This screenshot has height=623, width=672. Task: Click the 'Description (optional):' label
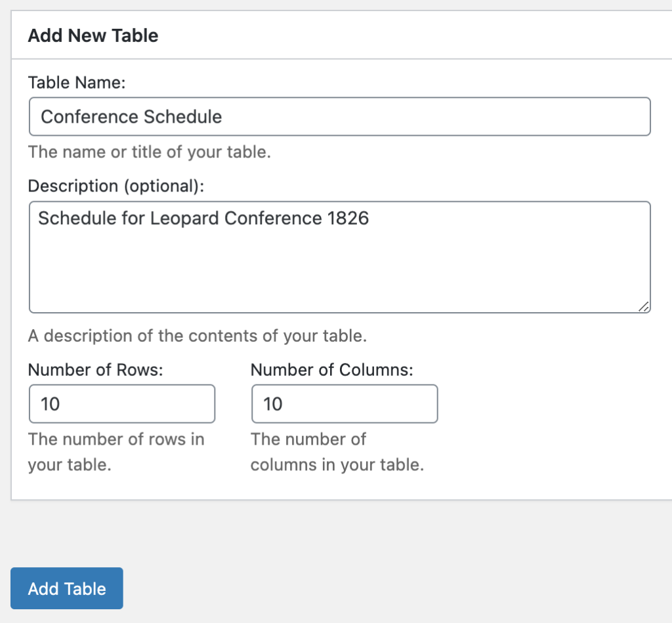point(116,186)
